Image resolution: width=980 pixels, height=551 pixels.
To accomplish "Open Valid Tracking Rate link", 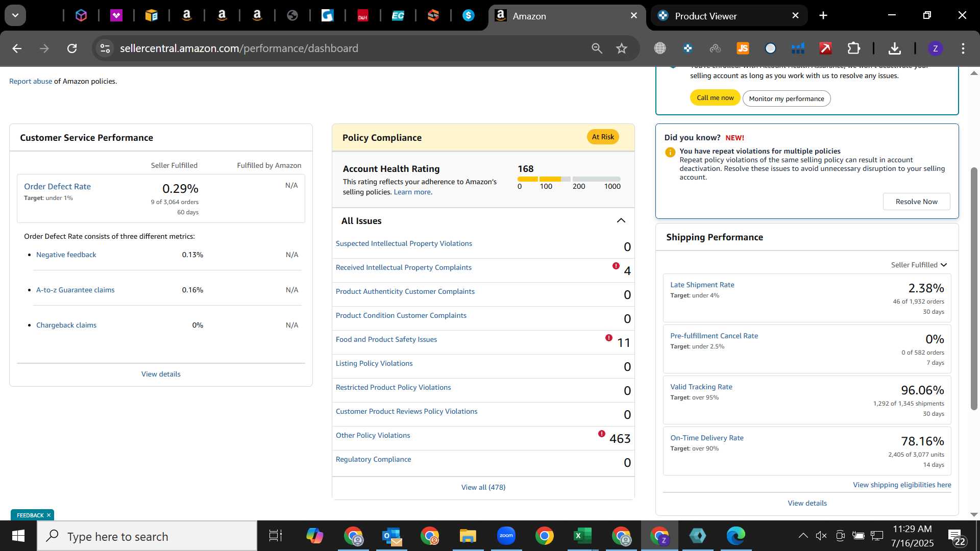I will pyautogui.click(x=701, y=387).
